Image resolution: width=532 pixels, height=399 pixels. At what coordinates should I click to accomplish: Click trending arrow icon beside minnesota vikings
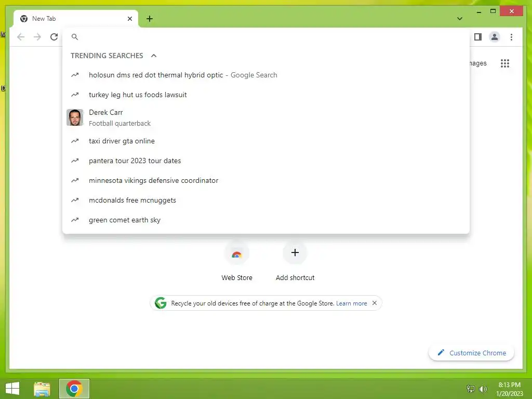click(75, 180)
